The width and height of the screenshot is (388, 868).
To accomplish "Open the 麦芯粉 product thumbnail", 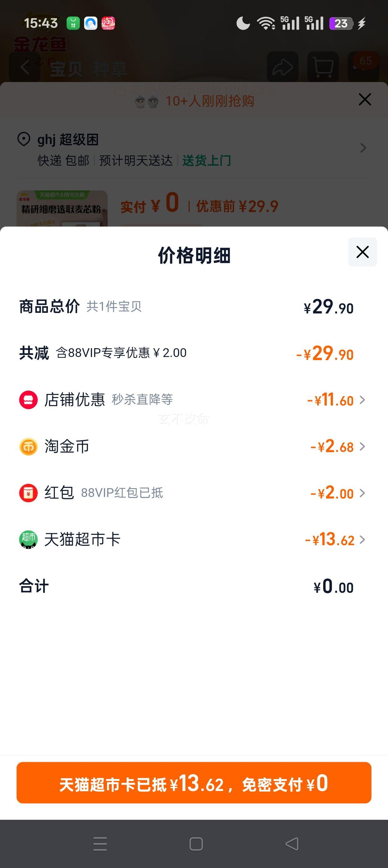I will (x=62, y=209).
